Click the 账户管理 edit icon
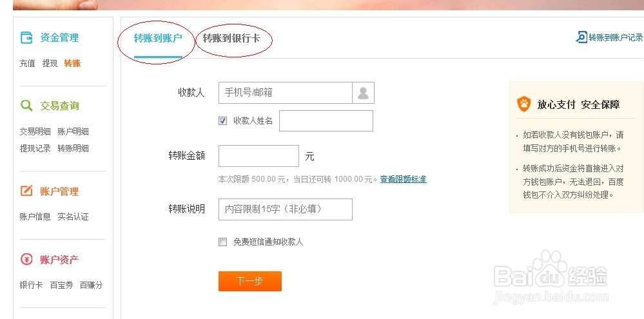The height and width of the screenshot is (319, 644). [26, 191]
